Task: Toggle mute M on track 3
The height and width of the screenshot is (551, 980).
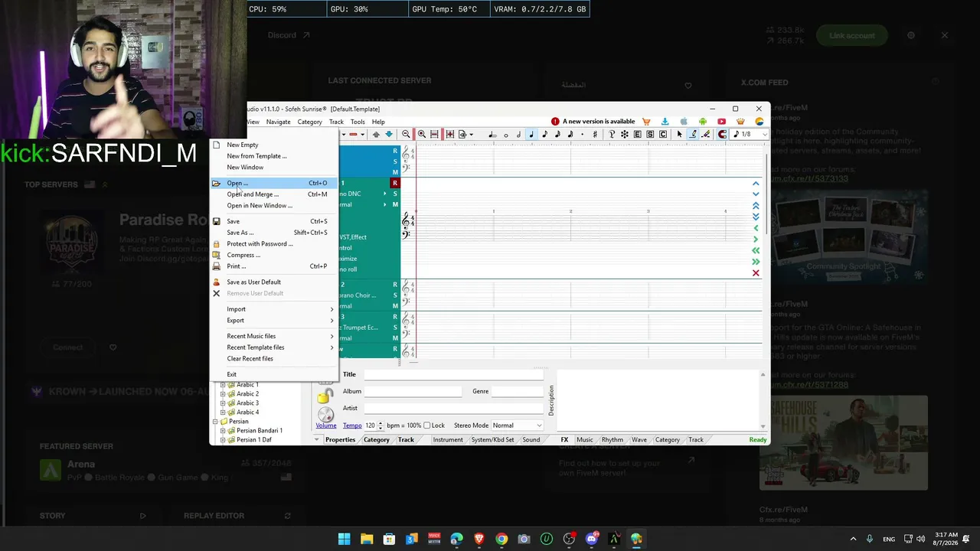Action: (395, 338)
